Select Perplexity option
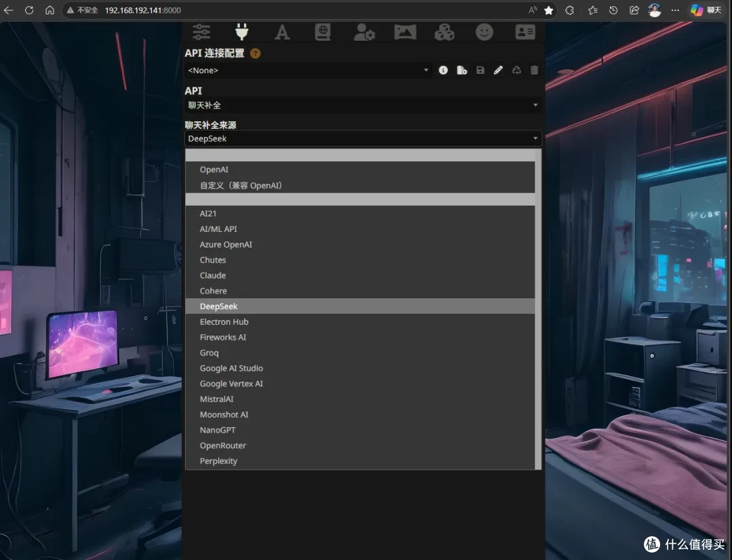The image size is (732, 560). coord(360,460)
